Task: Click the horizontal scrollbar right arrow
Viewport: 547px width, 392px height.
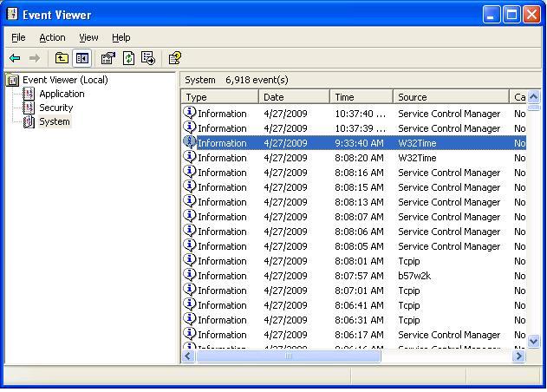Action: 519,356
